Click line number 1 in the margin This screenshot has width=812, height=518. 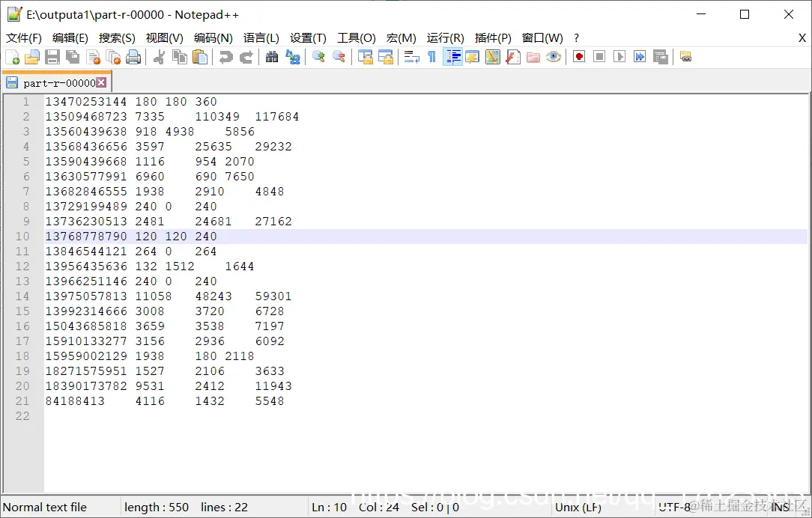pos(26,101)
